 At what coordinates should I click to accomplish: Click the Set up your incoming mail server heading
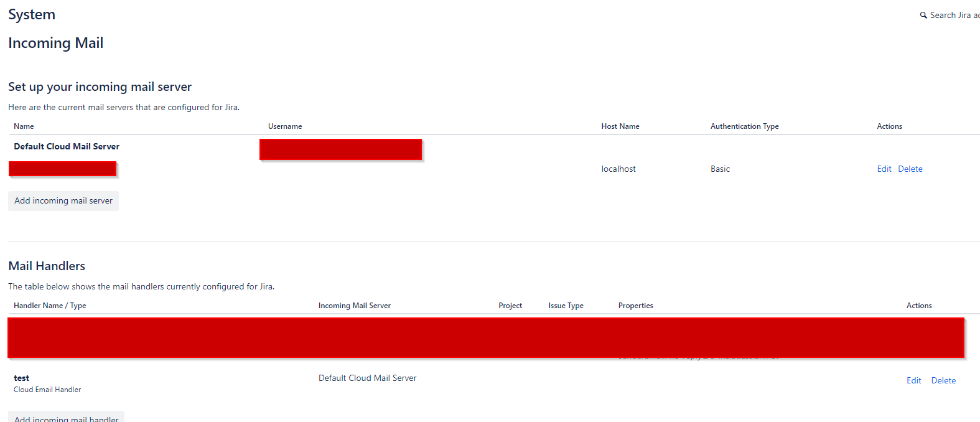click(x=100, y=87)
